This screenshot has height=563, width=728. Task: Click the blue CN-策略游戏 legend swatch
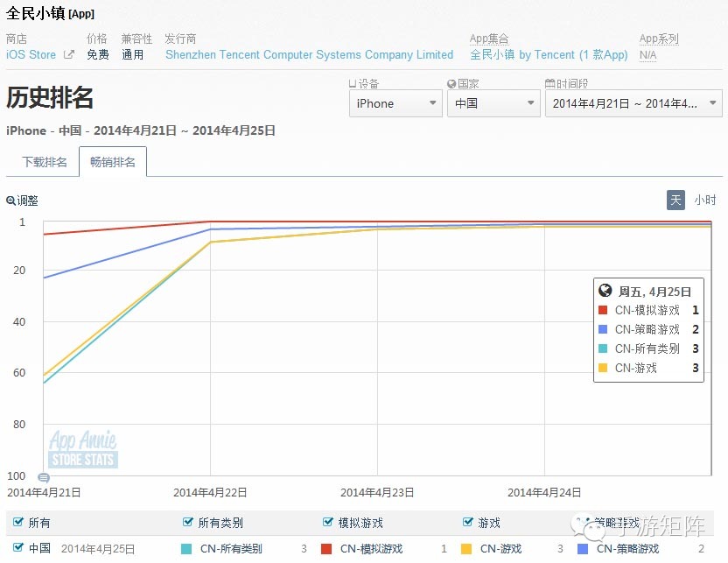pos(583,549)
